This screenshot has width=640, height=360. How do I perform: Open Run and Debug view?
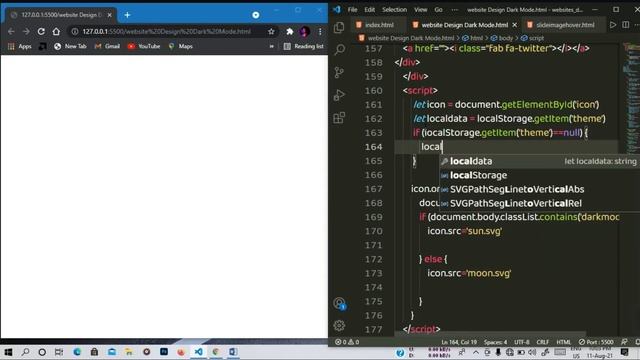click(x=339, y=95)
